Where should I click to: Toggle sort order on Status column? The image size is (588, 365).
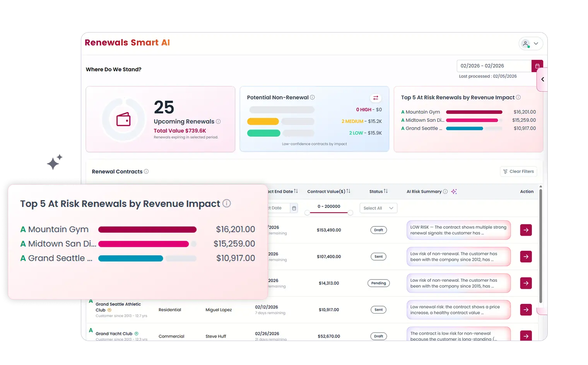(x=385, y=191)
